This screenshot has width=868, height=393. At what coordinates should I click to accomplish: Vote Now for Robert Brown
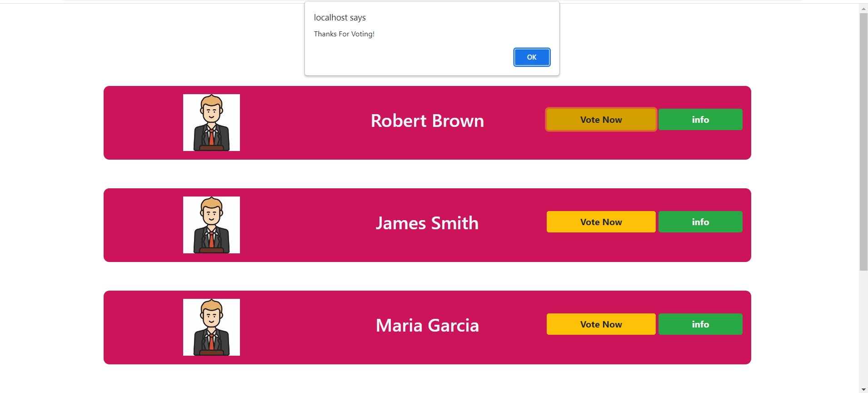pyautogui.click(x=601, y=120)
